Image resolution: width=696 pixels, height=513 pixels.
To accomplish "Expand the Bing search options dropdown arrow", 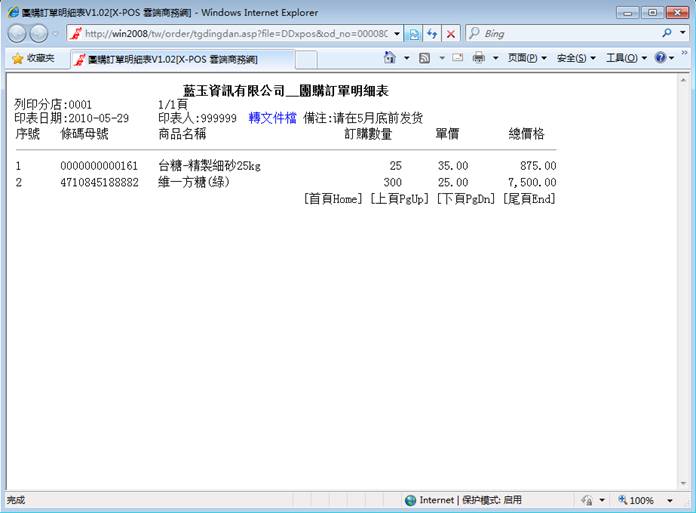I will tap(681, 33).
